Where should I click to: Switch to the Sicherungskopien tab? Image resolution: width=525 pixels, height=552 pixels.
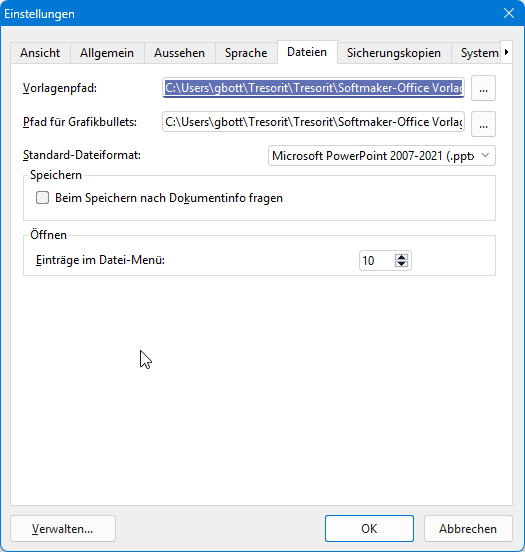point(394,53)
